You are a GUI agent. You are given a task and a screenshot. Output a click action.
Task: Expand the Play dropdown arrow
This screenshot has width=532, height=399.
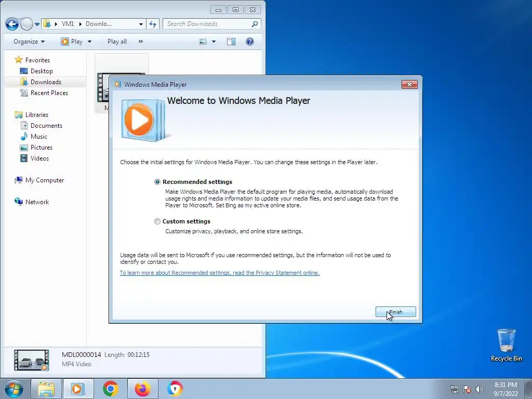[x=89, y=42]
